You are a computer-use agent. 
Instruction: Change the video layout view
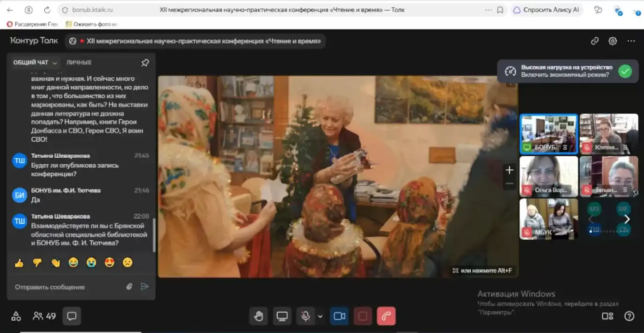pos(608,316)
